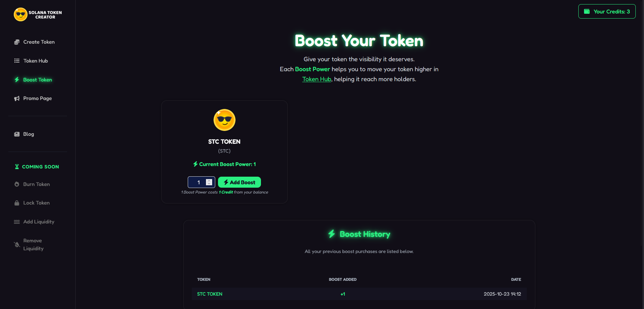
Task: Click the Remove Liquidity icon
Action: [17, 245]
